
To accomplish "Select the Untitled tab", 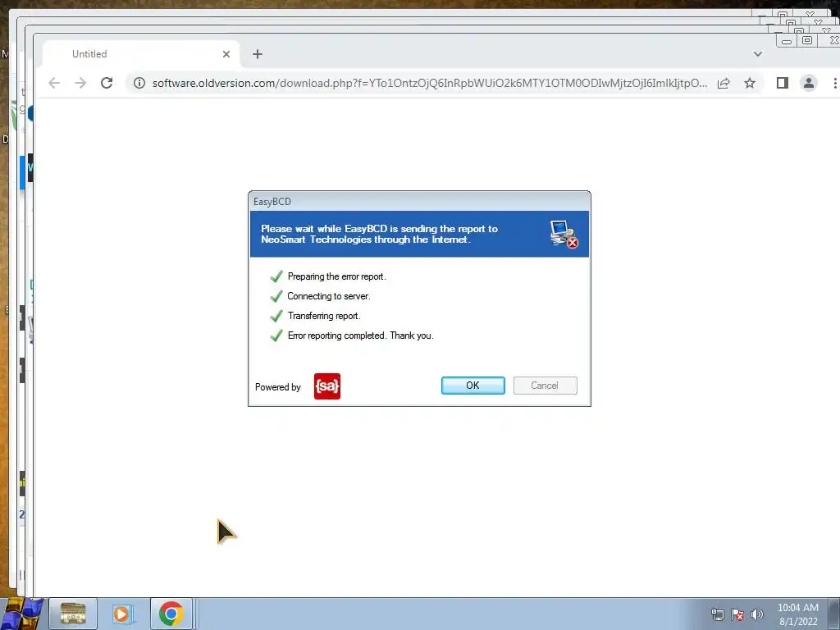I will pyautogui.click(x=142, y=54).
